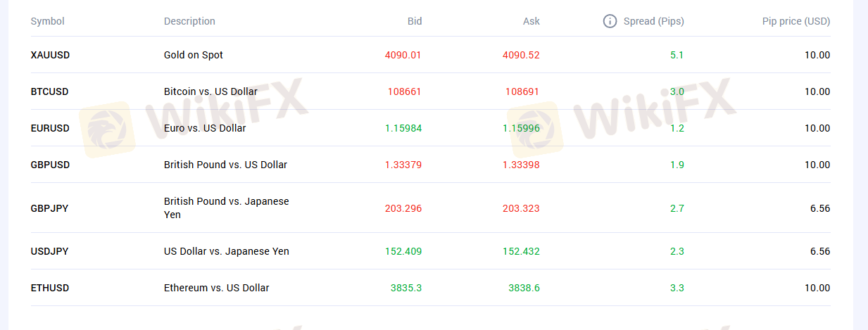Click the Description column header

190,21
